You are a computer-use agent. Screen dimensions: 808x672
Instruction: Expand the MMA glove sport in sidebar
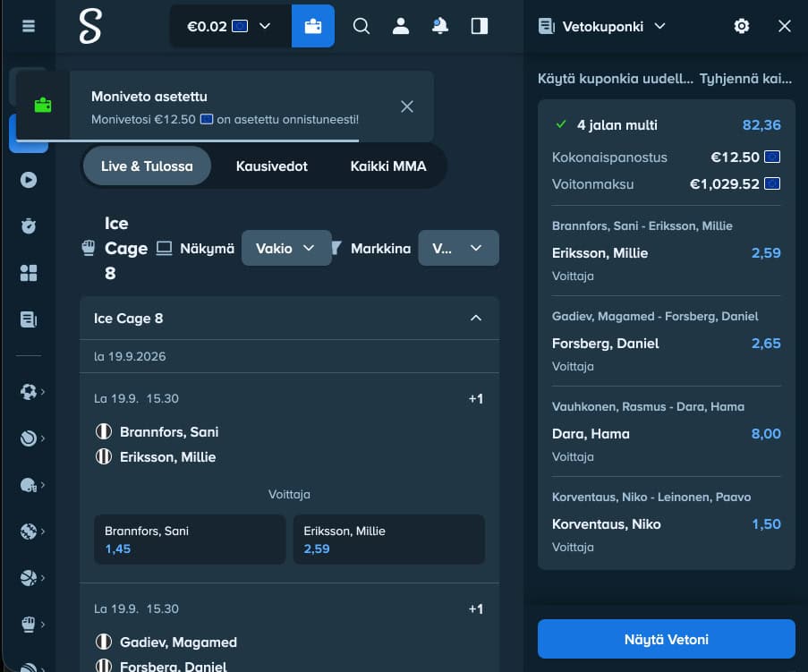pyautogui.click(x=32, y=624)
